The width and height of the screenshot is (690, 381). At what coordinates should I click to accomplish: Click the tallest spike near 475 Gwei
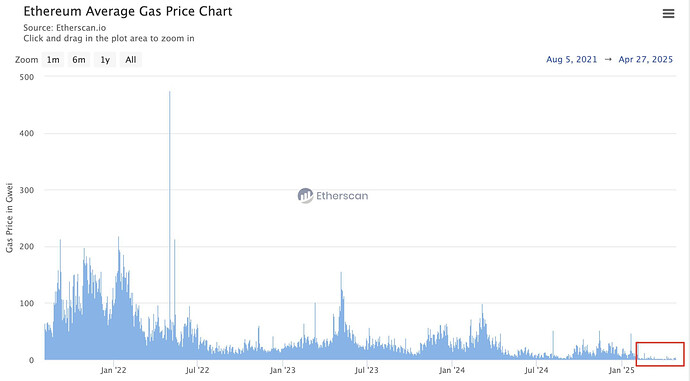169,176
